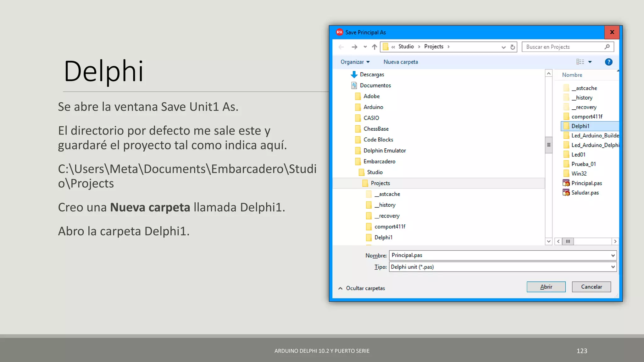Expand the address bar path history

tap(503, 47)
